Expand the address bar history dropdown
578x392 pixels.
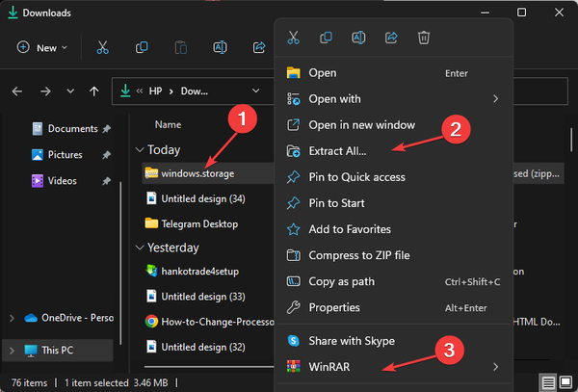click(256, 91)
